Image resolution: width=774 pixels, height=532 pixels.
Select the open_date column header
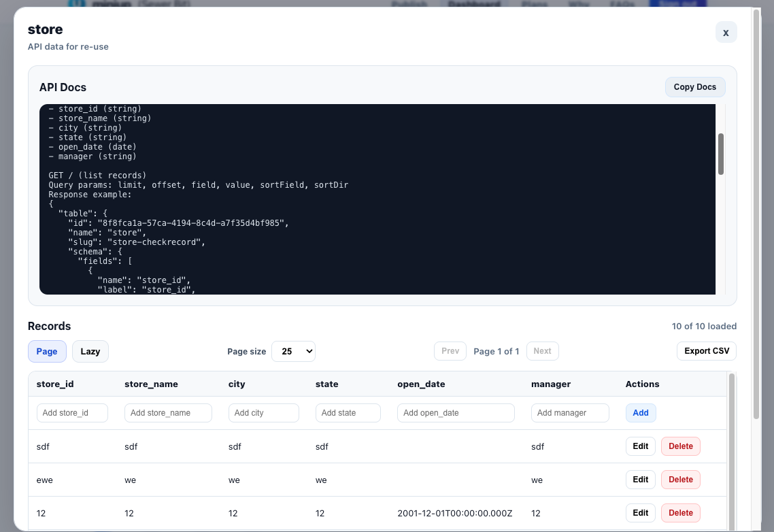421,384
